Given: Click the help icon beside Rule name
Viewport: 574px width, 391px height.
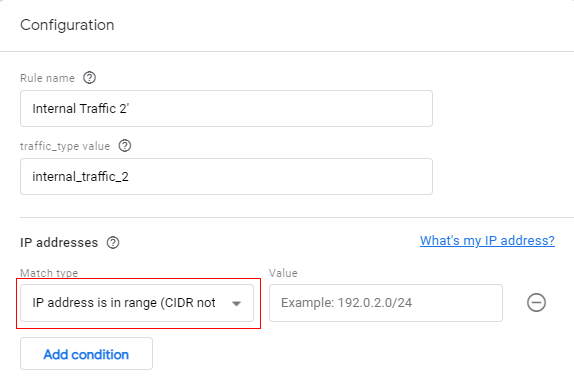Looking at the screenshot, I should 89,78.
